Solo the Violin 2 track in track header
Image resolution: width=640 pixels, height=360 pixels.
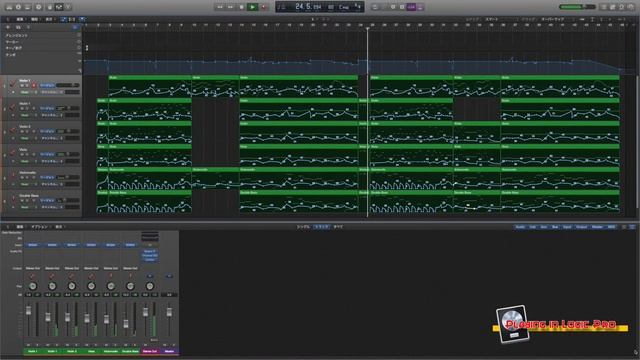pyautogui.click(x=28, y=131)
